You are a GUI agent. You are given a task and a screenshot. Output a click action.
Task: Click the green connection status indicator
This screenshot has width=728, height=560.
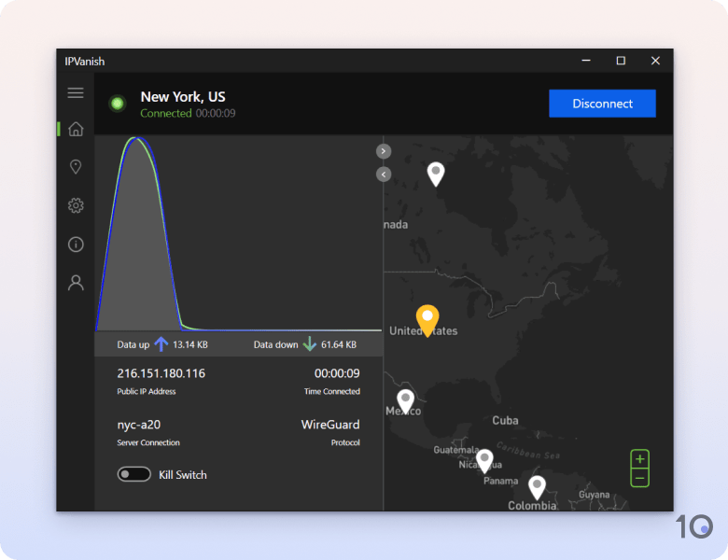(118, 103)
